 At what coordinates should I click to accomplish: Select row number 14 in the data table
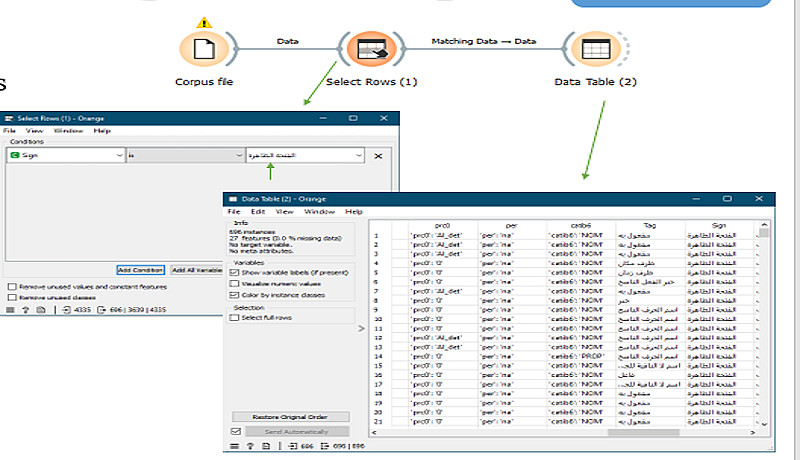coord(378,356)
